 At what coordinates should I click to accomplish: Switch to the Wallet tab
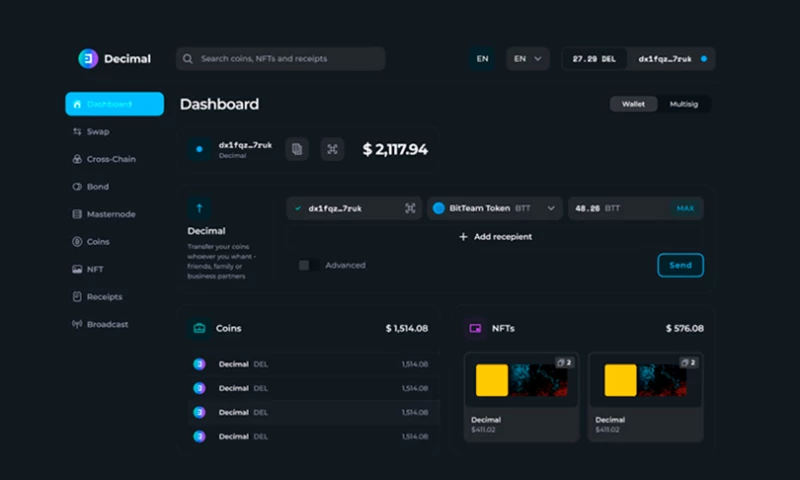[x=633, y=104]
